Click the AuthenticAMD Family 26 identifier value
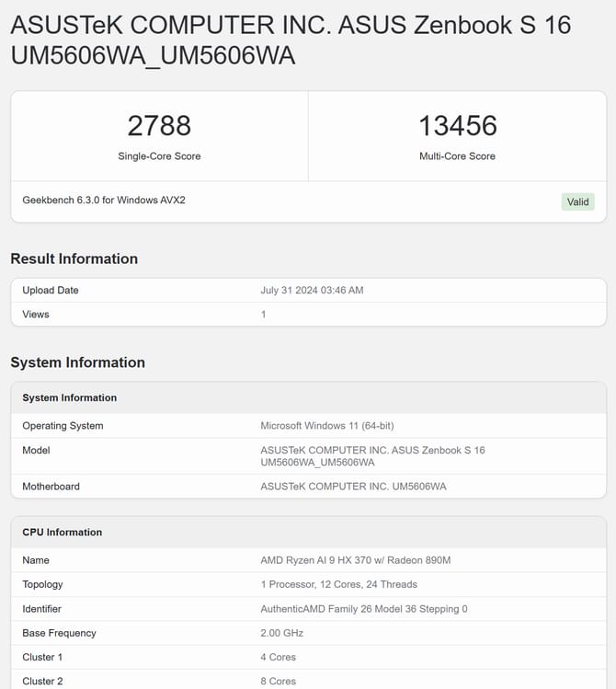The image size is (616, 689). (x=364, y=609)
